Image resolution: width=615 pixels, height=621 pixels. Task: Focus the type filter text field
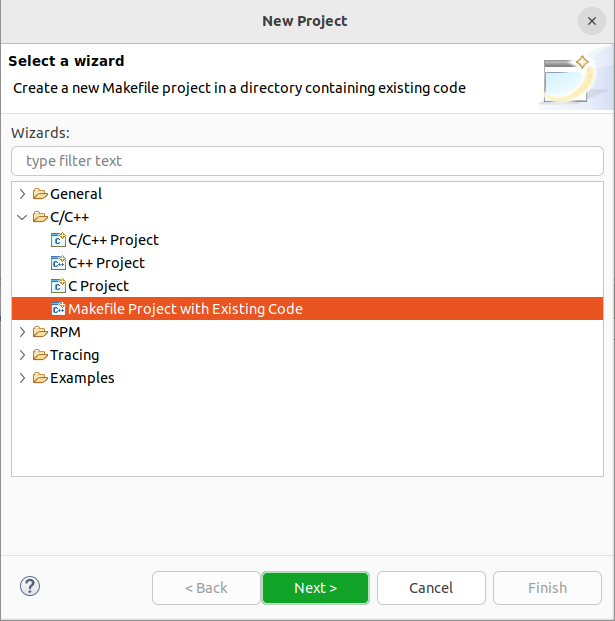307,161
